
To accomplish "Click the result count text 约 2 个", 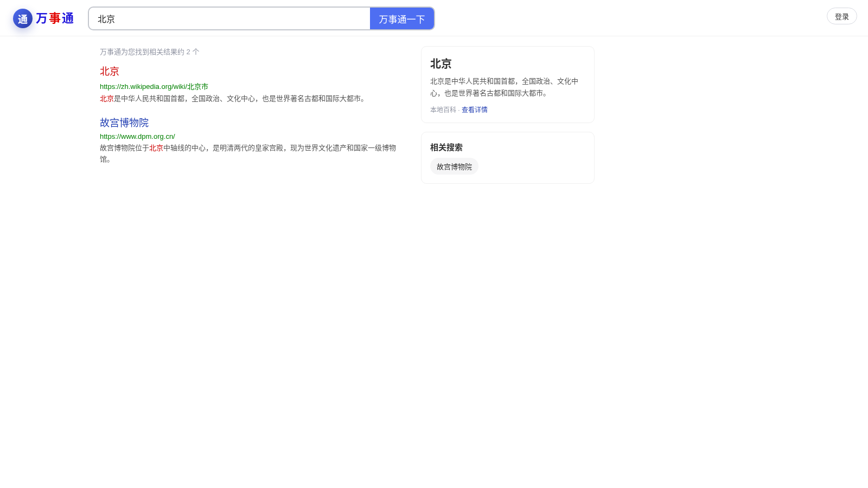I will pyautogui.click(x=150, y=52).
